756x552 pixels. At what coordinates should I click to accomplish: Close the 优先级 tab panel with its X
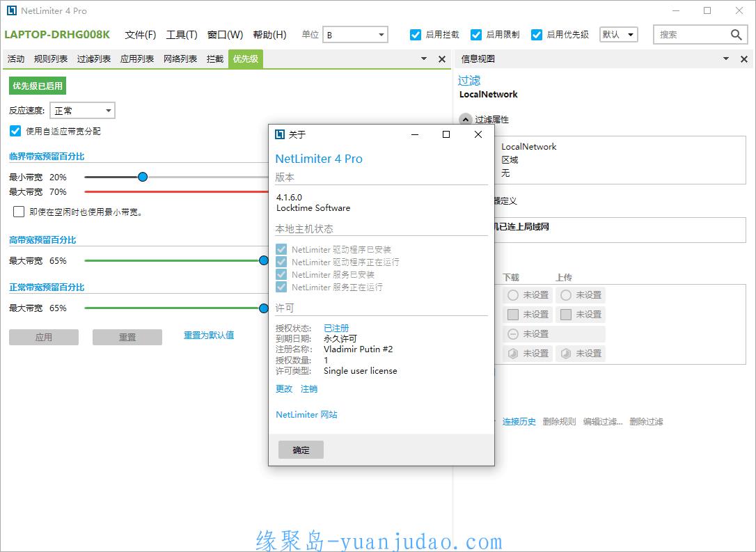tap(441, 59)
